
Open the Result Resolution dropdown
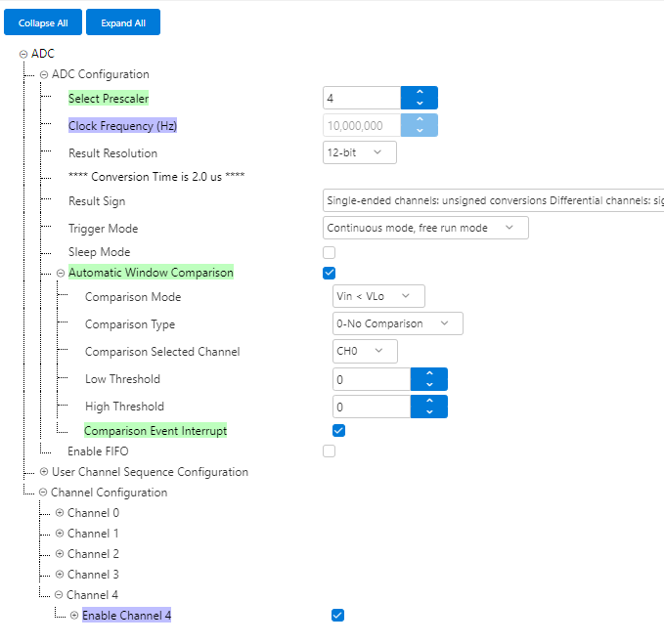[359, 152]
